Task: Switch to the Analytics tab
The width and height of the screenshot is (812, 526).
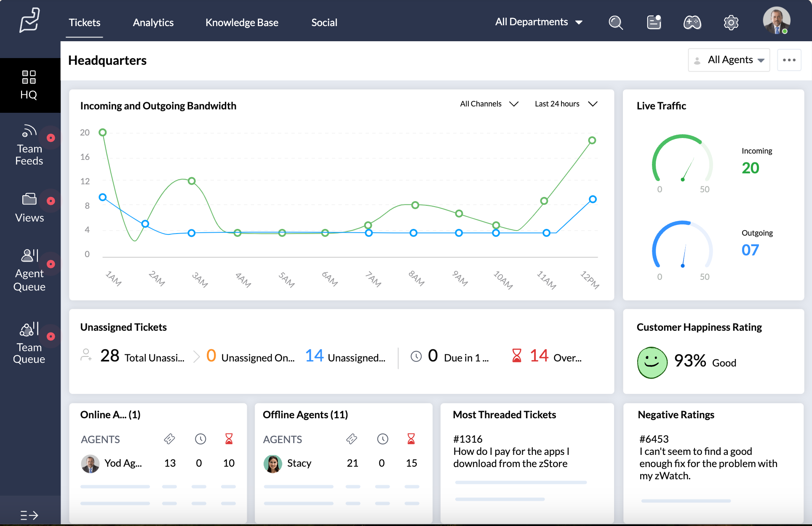Action: [153, 22]
